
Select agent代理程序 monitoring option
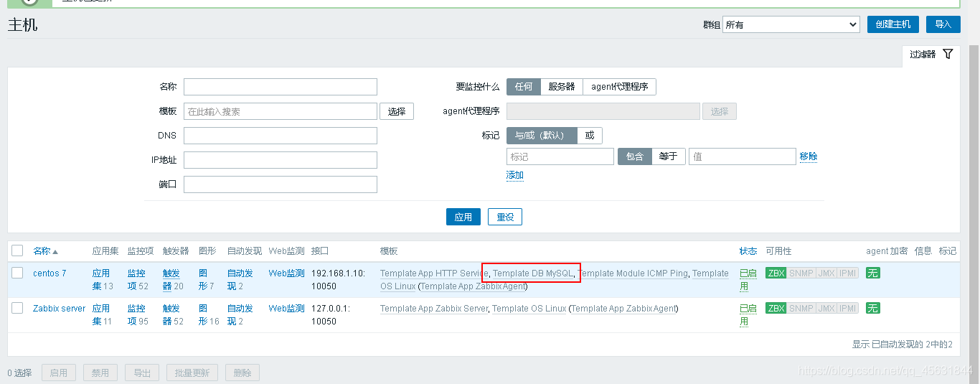pyautogui.click(x=619, y=86)
